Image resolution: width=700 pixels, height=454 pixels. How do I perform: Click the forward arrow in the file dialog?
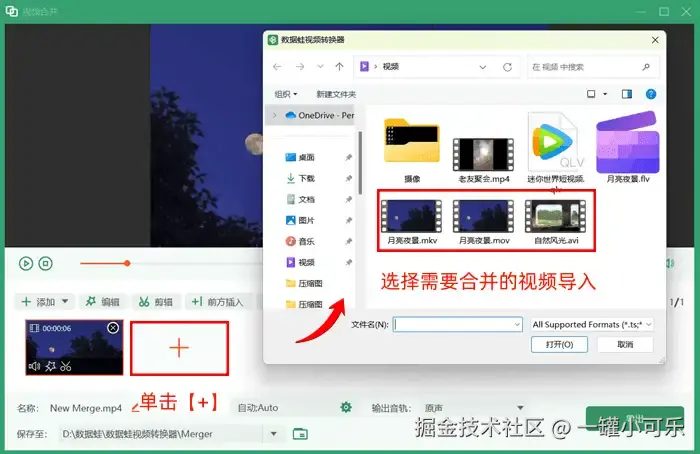click(300, 67)
